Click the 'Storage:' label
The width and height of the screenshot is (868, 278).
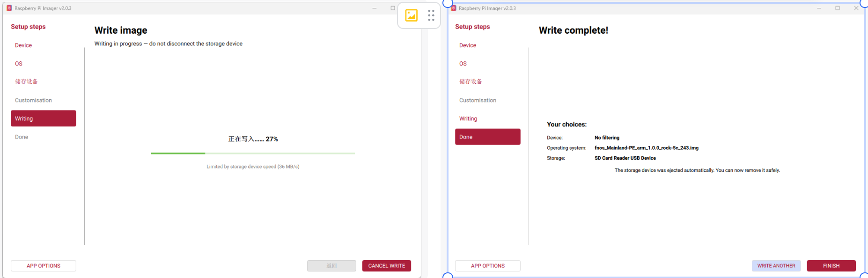(x=556, y=158)
